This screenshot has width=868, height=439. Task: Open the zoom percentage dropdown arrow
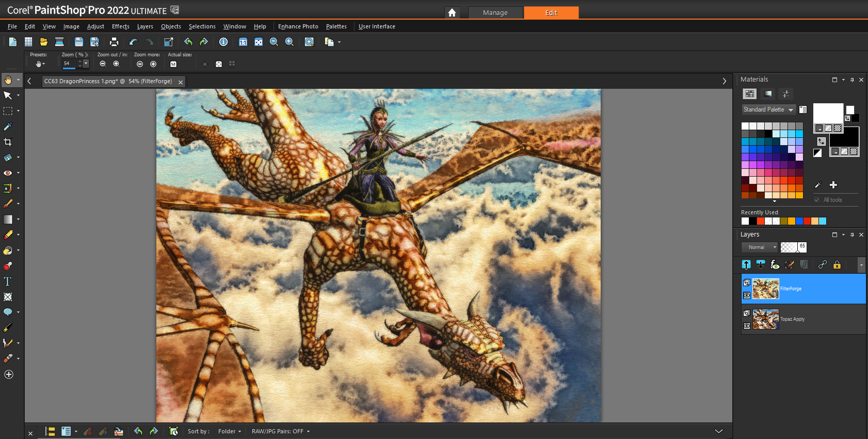coord(86,64)
